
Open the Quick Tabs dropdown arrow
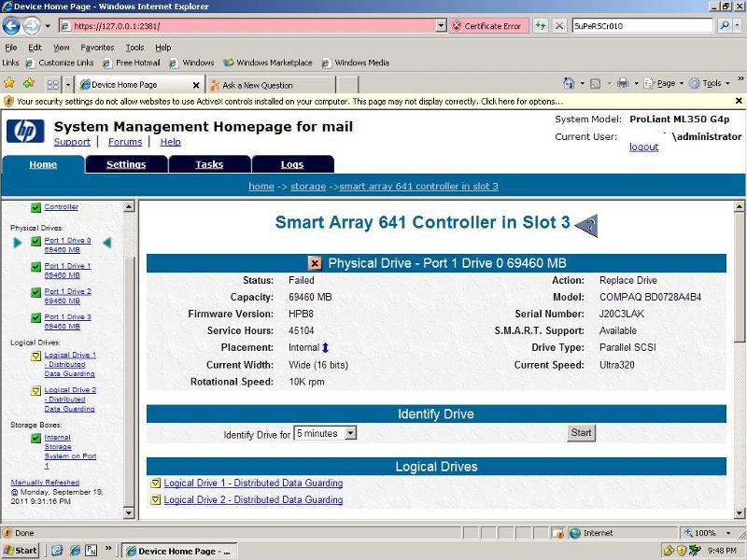(67, 85)
